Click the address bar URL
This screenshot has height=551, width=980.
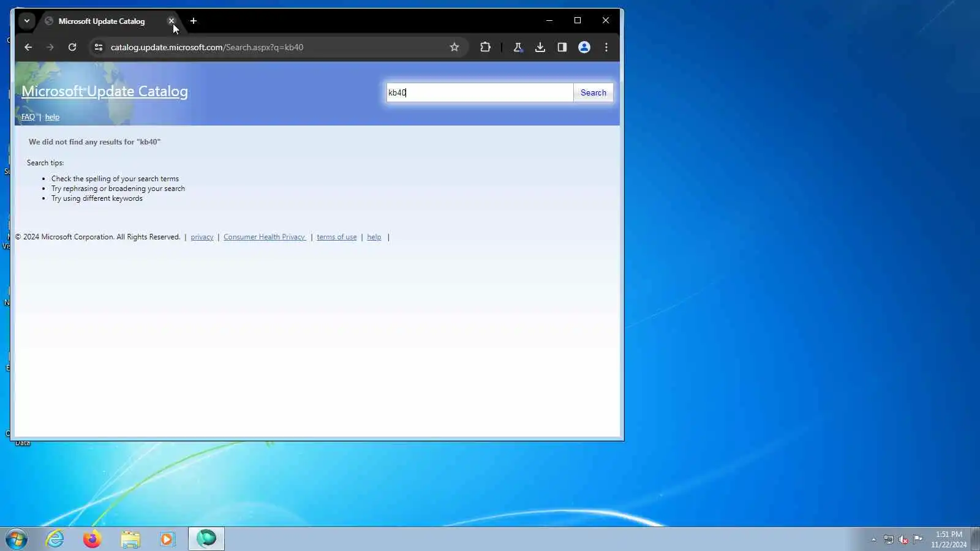coord(207,47)
